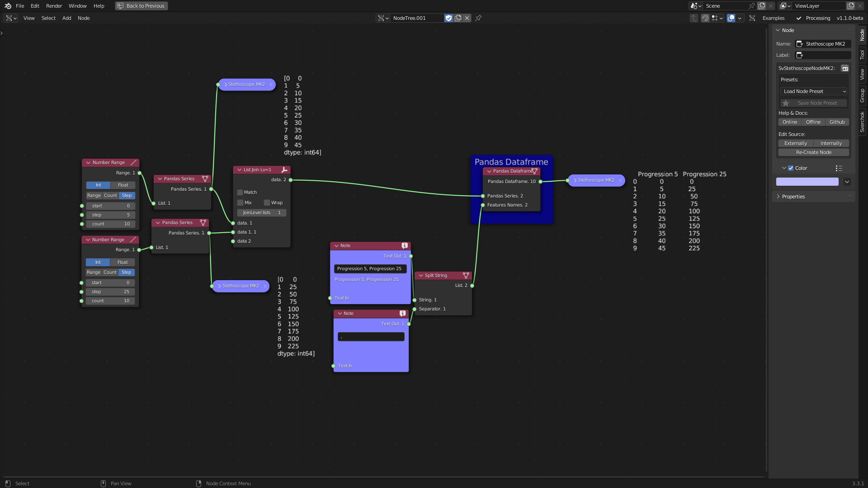868x488 pixels.
Task: Click the Split String filter icon
Action: 466,275
